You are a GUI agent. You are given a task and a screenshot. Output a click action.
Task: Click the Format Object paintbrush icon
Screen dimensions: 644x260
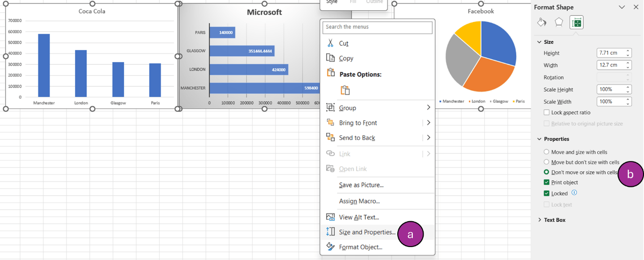(330, 247)
